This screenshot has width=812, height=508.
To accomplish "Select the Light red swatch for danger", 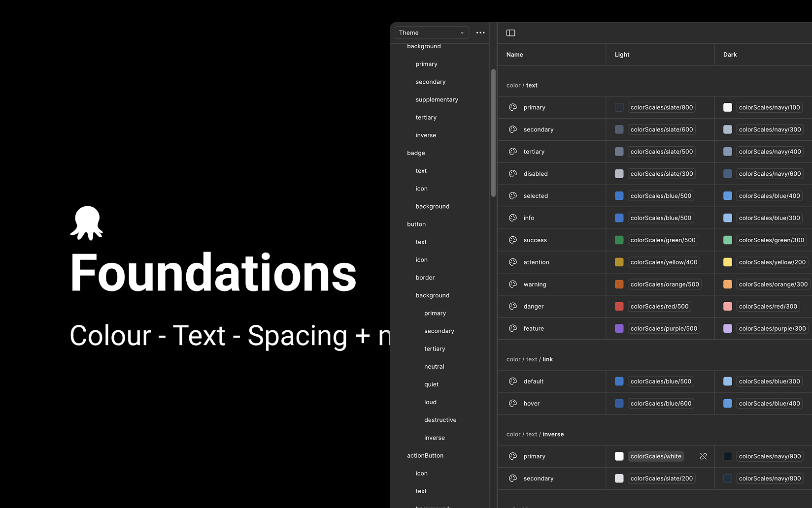I will (x=619, y=306).
